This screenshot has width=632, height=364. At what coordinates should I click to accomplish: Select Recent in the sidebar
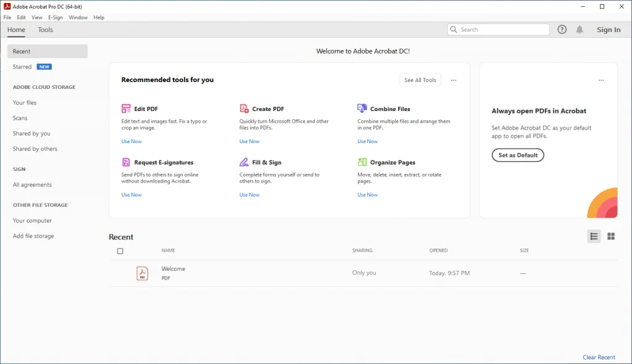[x=47, y=51]
